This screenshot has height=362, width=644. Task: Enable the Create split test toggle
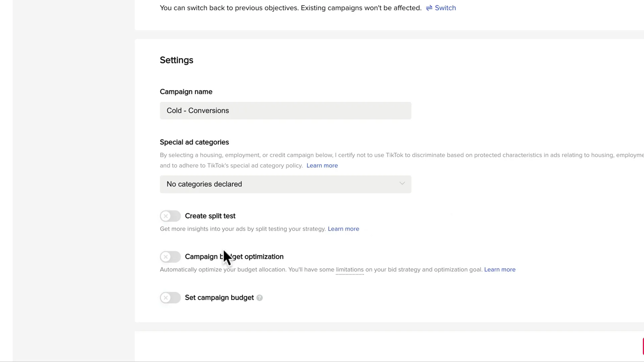(x=170, y=216)
